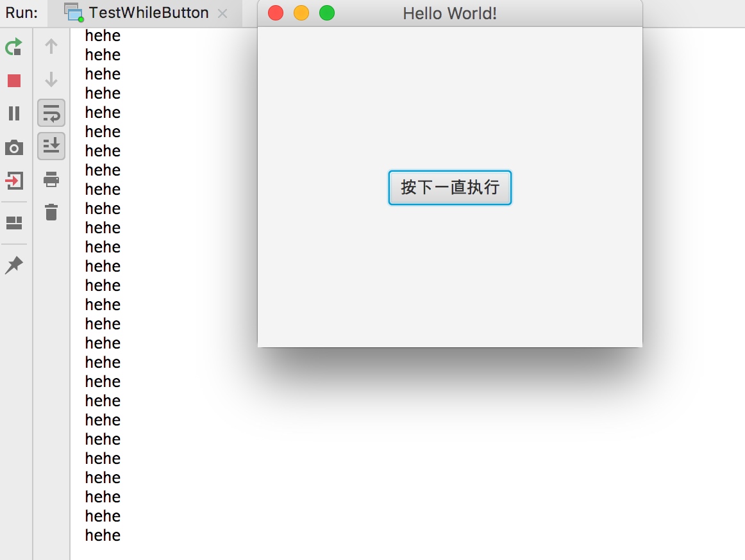Print the console output
Viewport: 745px width, 560px height.
pyautogui.click(x=51, y=179)
